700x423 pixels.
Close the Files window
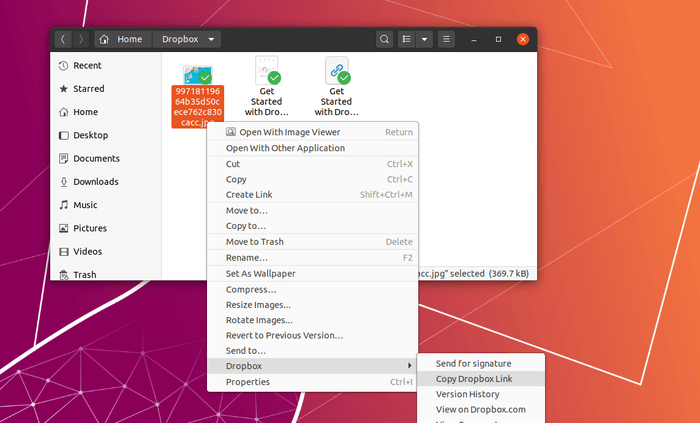click(x=523, y=39)
